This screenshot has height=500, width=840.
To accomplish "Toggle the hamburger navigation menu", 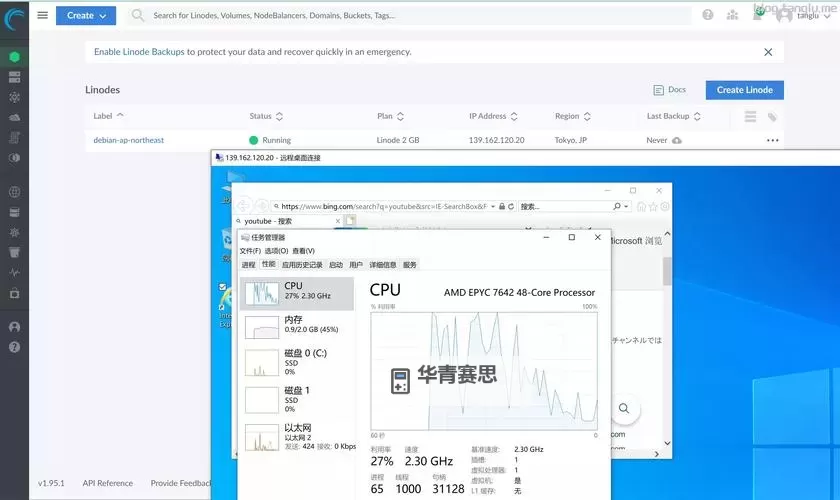I will click(42, 15).
